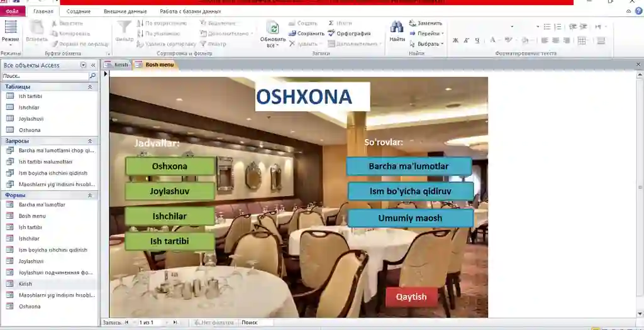The width and height of the screenshot is (644, 330).
Task: Go to first record navigation arrow
Action: (x=126, y=322)
